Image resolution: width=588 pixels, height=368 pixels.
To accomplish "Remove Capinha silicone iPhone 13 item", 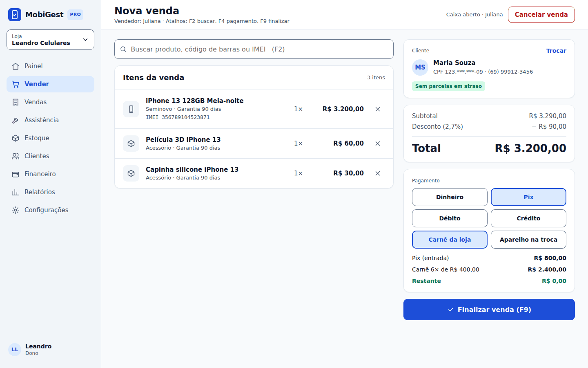I will (378, 173).
